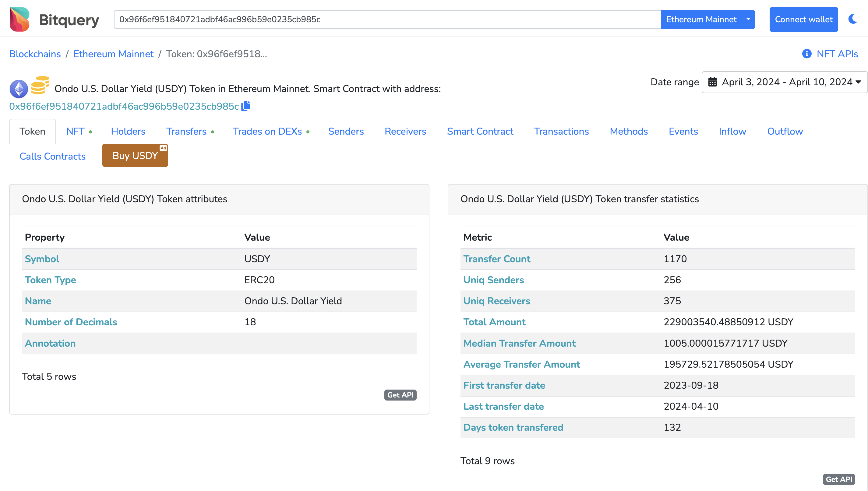Click Get API in transfer statistics panel
868x491 pixels.
[839, 479]
